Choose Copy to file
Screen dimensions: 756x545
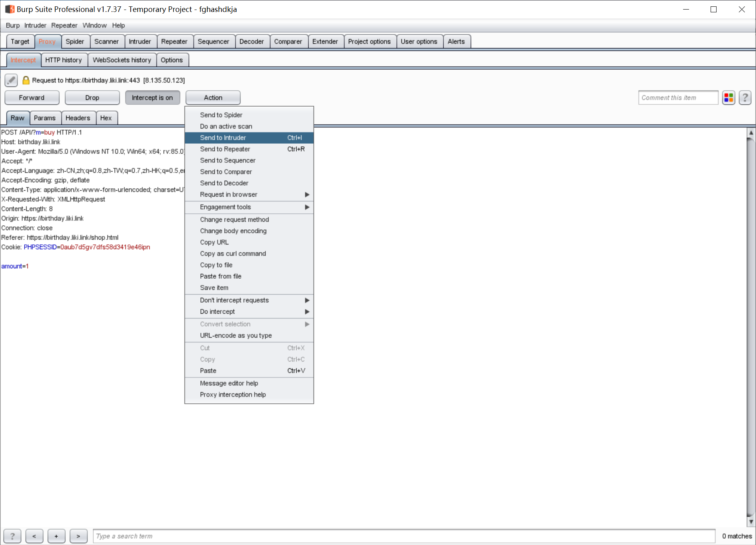coord(249,265)
